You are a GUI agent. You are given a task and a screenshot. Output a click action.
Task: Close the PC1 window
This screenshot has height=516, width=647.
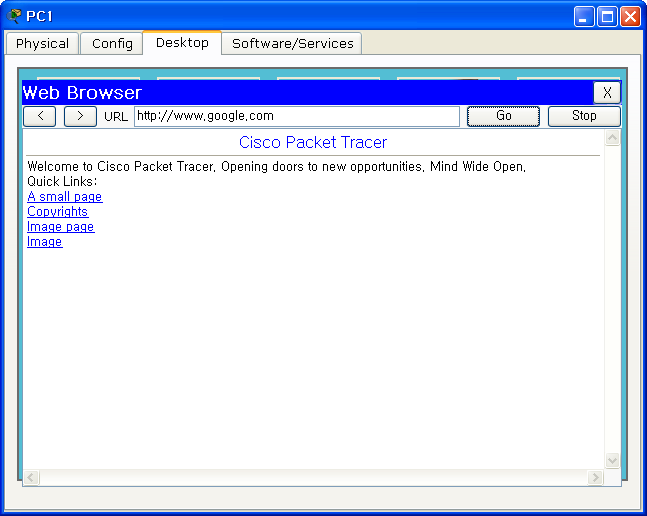click(630, 17)
